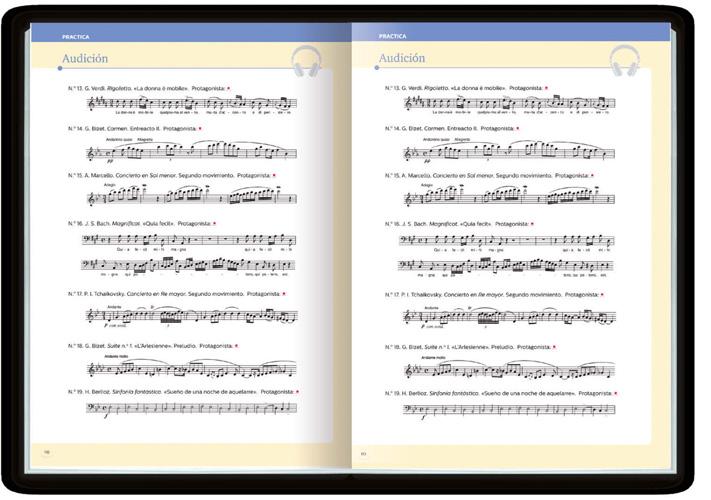Click the Tchaikovsky Concierto staff, left page
This screenshot has width=711, height=500.
192,316
